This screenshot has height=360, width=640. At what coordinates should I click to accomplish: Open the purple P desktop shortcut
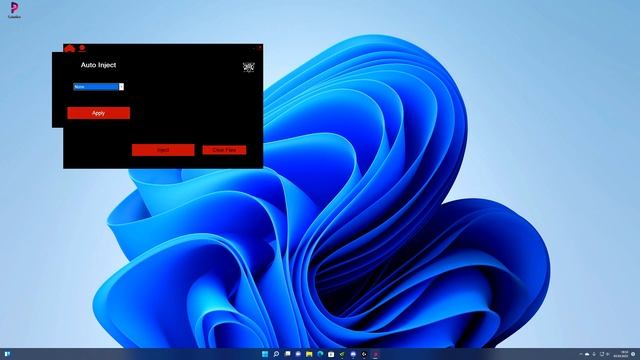click(14, 10)
